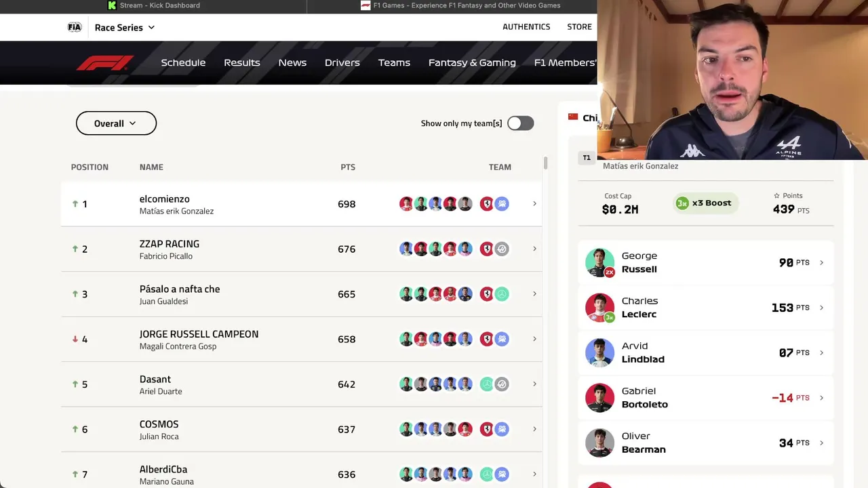The height and width of the screenshot is (488, 868).
Task: Expand the Dasant row chevron
Action: [x=534, y=384]
